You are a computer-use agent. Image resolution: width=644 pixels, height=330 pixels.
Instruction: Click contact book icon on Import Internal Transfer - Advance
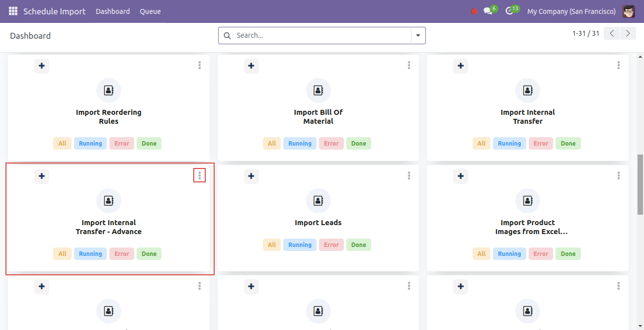pyautogui.click(x=109, y=201)
